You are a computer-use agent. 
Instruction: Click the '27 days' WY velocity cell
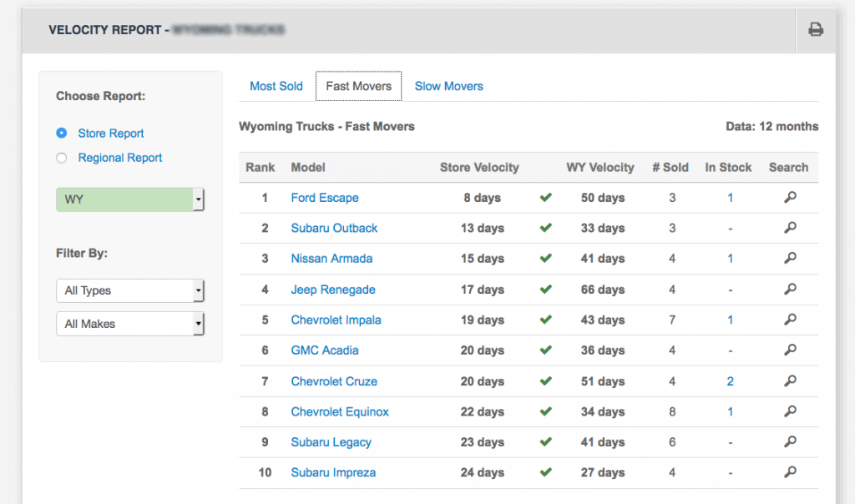click(x=603, y=473)
